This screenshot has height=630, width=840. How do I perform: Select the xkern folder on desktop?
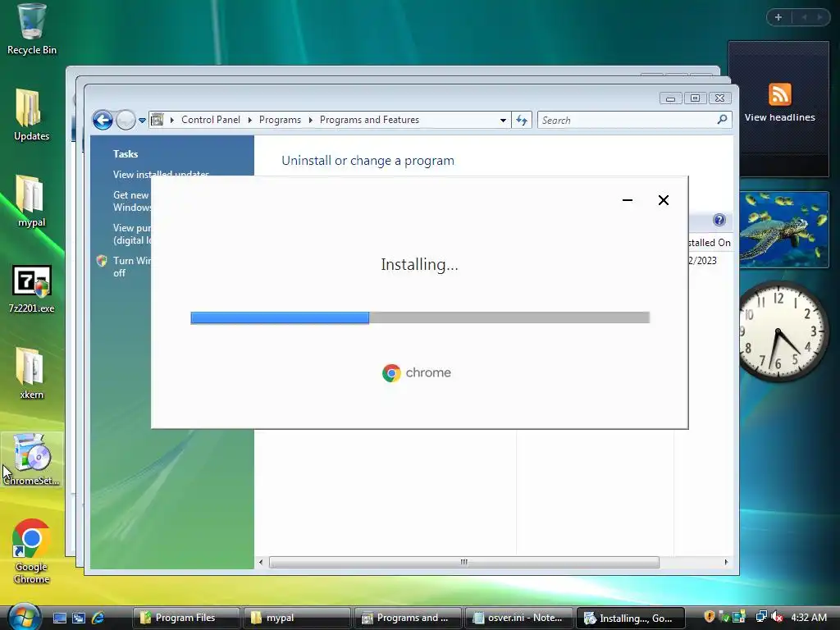point(32,373)
